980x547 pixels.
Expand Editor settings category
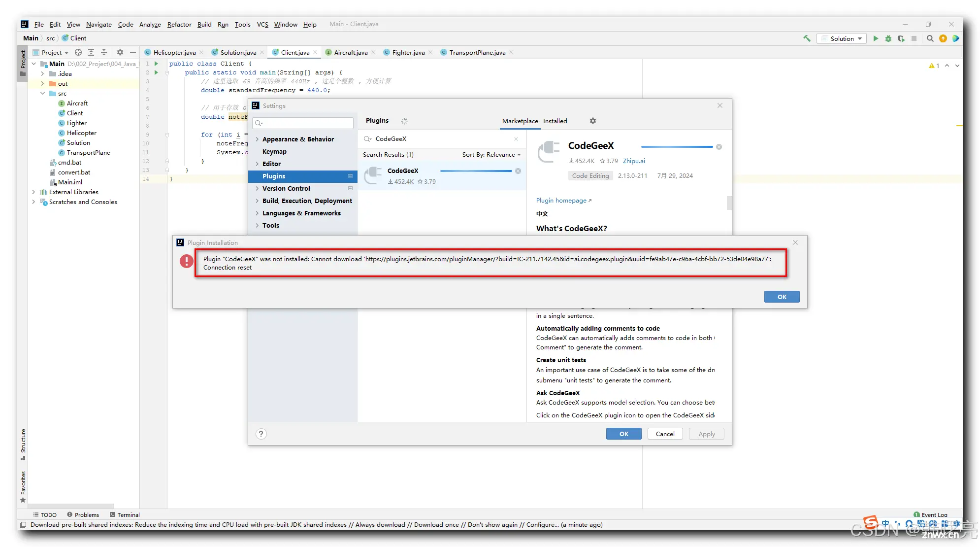tap(257, 164)
